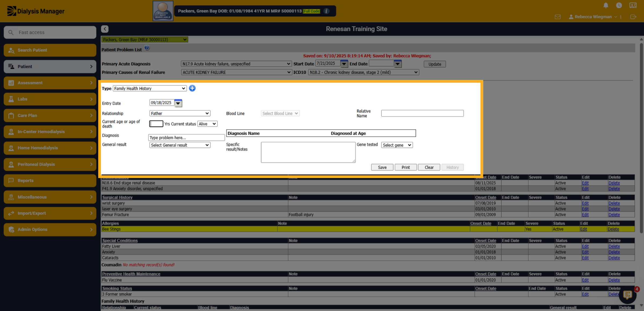Click the Relative Name input field
This screenshot has height=311, width=644.
coord(422,114)
